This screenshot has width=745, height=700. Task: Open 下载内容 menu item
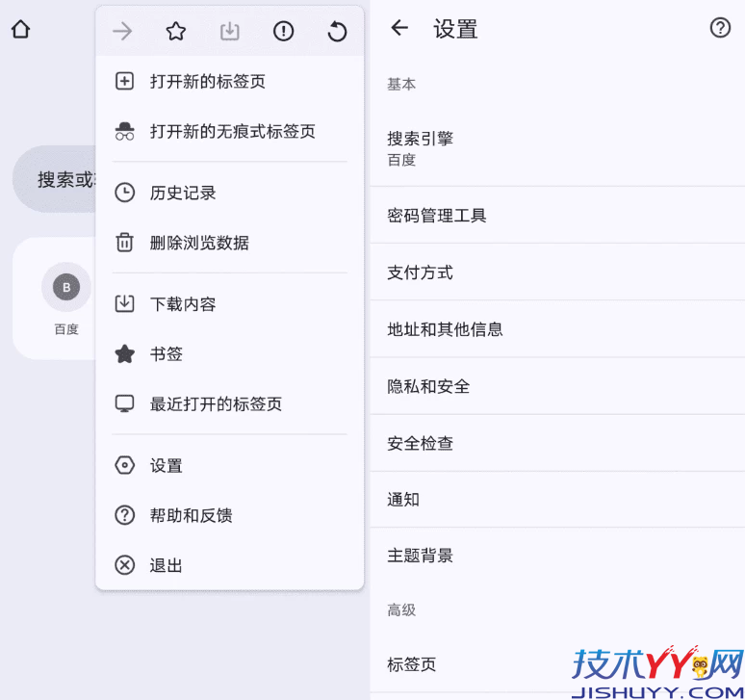[x=230, y=303]
